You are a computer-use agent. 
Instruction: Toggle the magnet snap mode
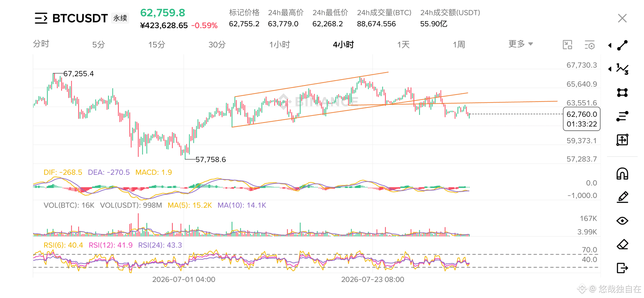point(622,174)
